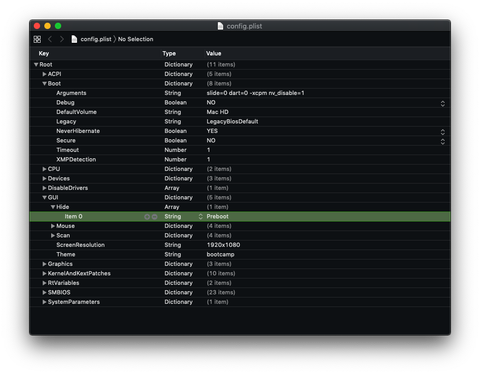Click the Boot (8 items) value
Screen dimensions: 480x374
(x=219, y=84)
